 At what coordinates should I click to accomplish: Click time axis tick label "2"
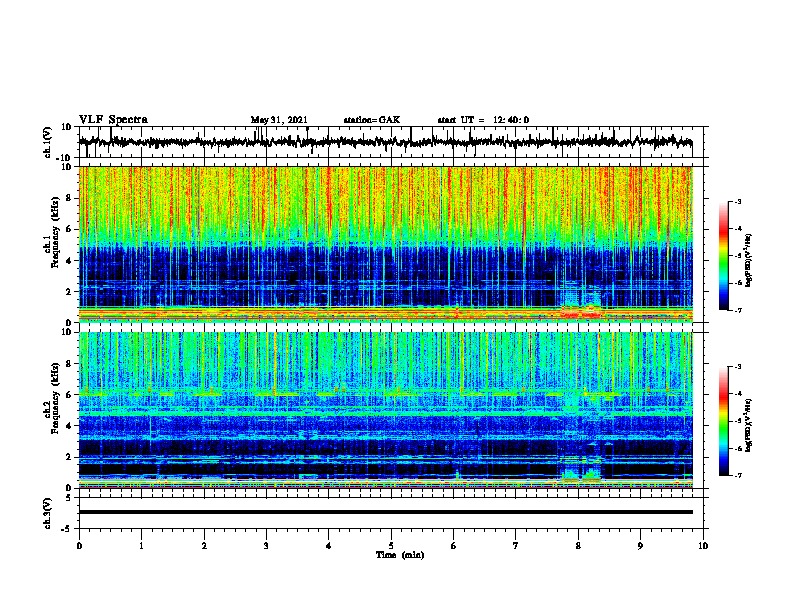click(204, 546)
